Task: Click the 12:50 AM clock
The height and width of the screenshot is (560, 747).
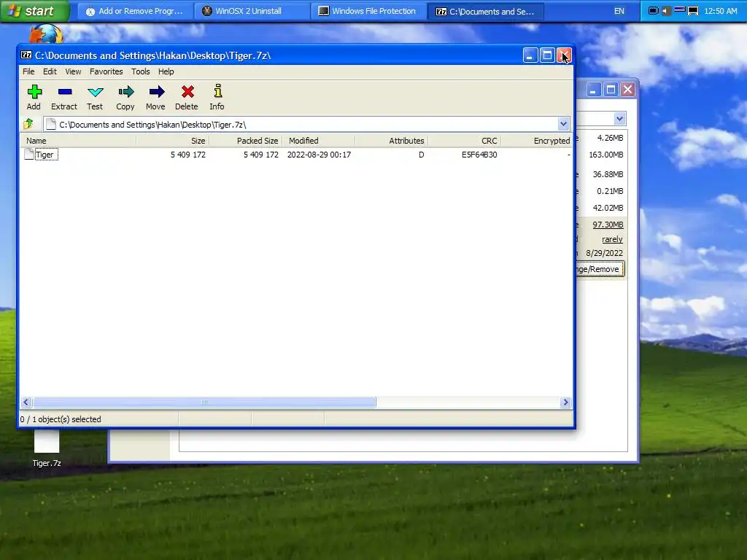Action: (x=720, y=11)
